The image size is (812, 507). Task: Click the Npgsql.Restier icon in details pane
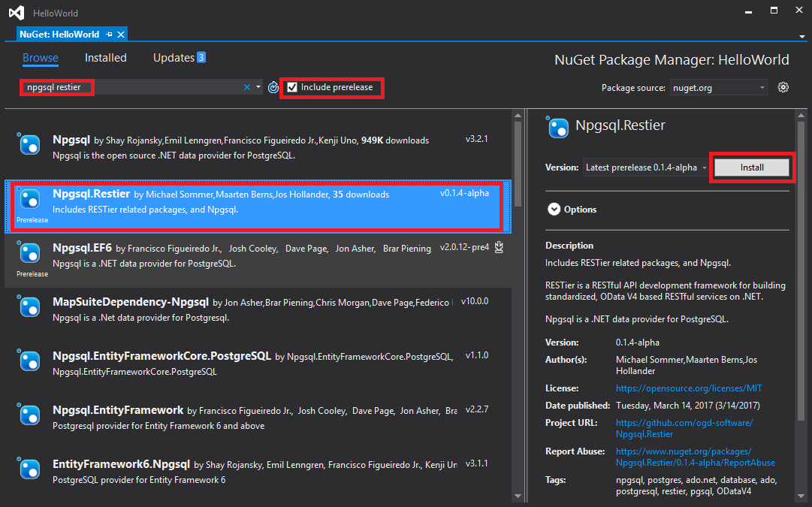tap(557, 128)
